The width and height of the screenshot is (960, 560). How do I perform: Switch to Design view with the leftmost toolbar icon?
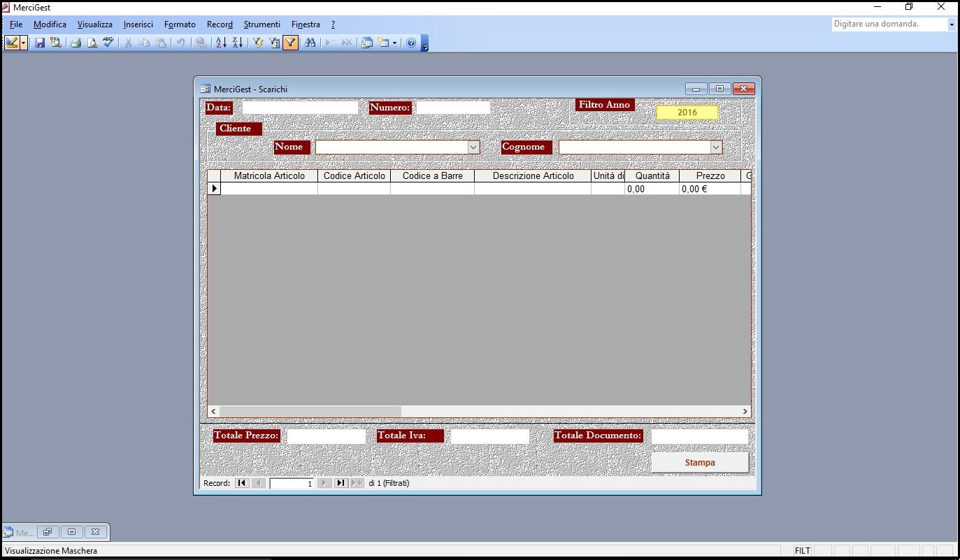[11, 43]
